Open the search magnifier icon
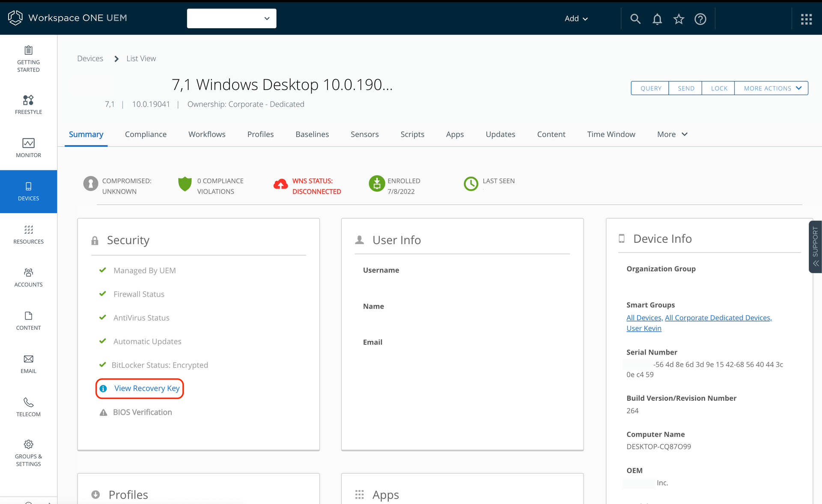The width and height of the screenshot is (822, 504). click(x=635, y=19)
